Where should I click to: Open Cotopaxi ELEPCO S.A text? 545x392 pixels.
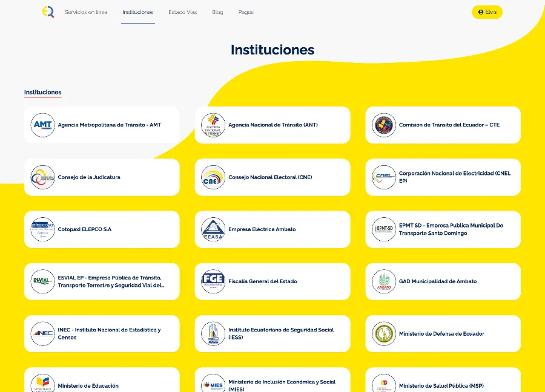point(85,229)
